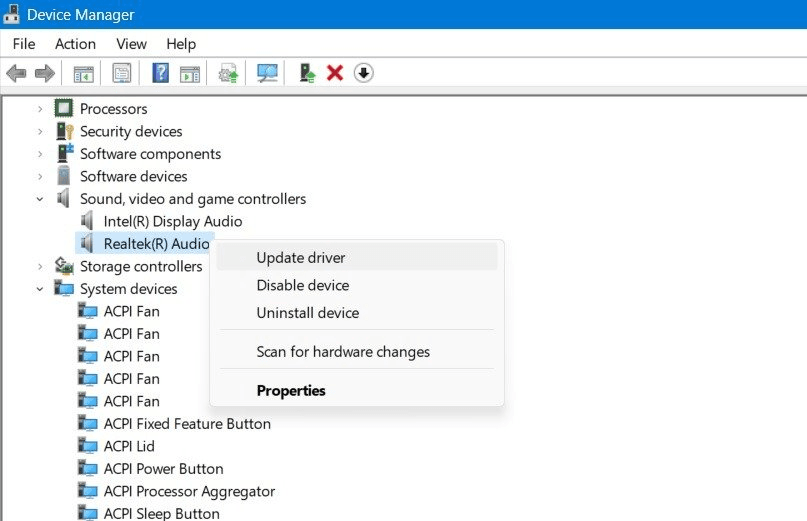
Task: Expand the Processors category
Action: pyautogui.click(x=40, y=109)
